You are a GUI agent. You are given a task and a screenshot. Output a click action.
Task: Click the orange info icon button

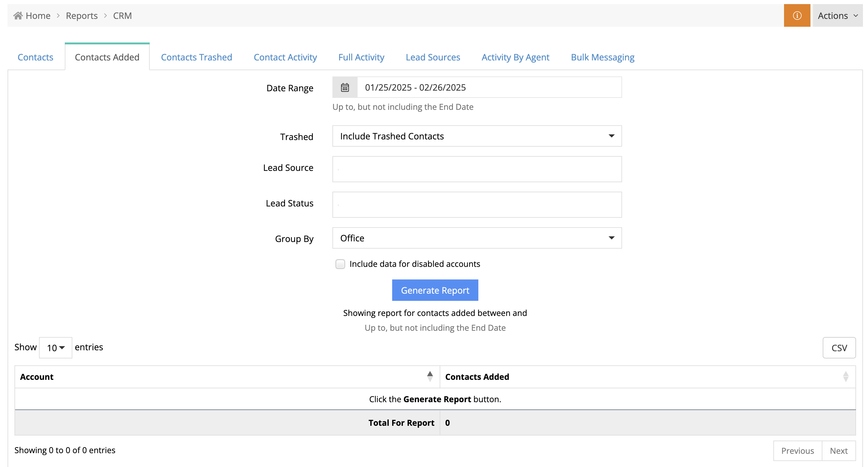797,15
